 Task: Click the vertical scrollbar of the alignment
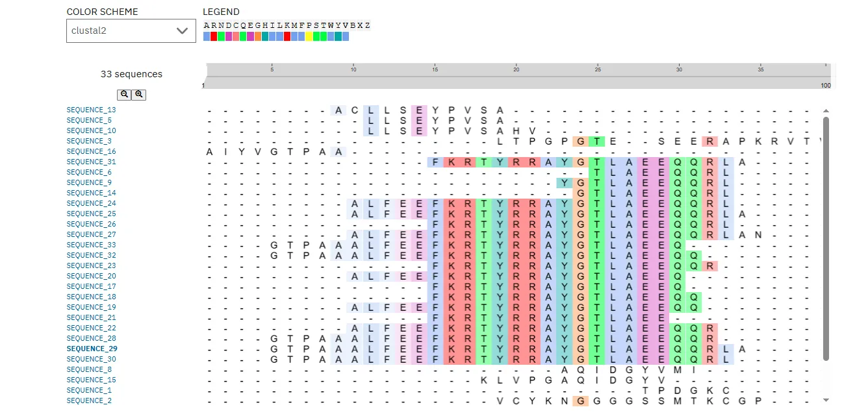pyautogui.click(x=826, y=239)
